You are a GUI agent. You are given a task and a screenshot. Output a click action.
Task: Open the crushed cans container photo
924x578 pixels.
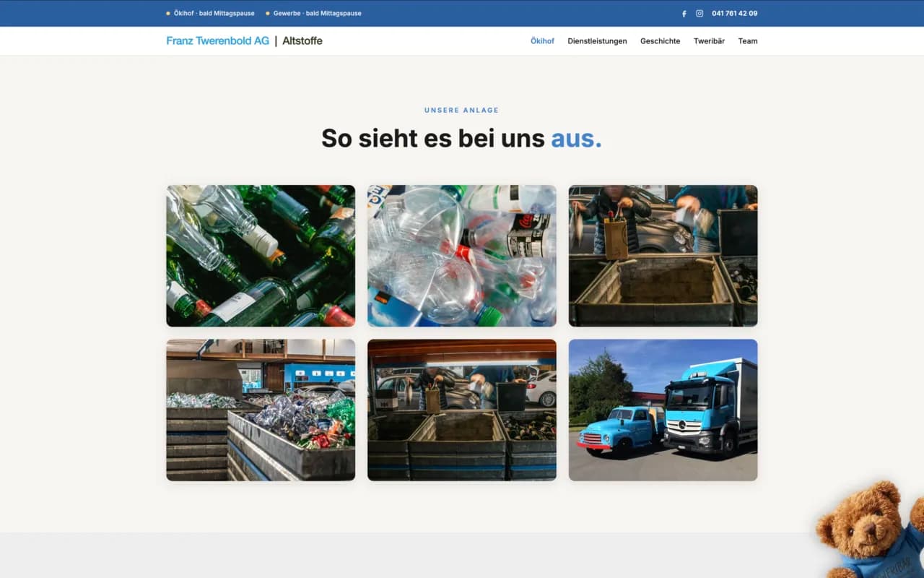[261, 410]
